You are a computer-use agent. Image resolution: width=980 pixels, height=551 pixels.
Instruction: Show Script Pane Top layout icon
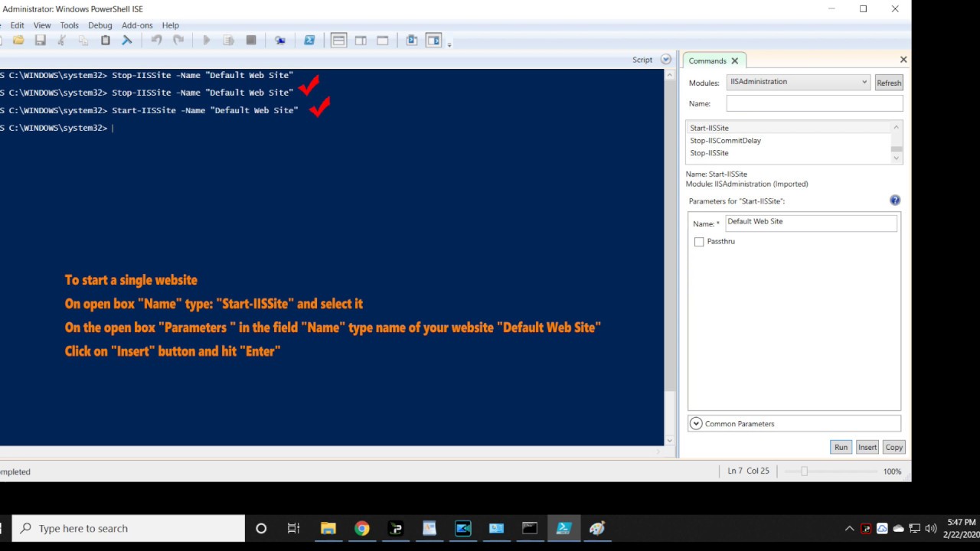tap(338, 41)
